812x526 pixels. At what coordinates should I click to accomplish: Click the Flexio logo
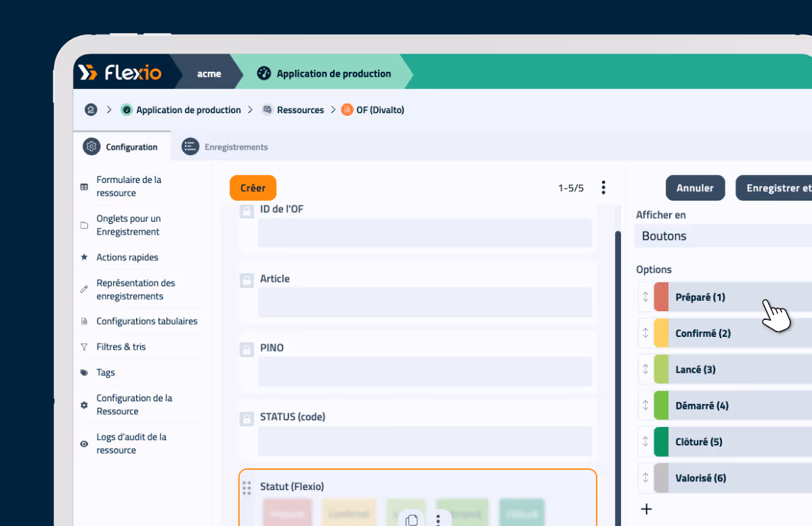(120, 73)
